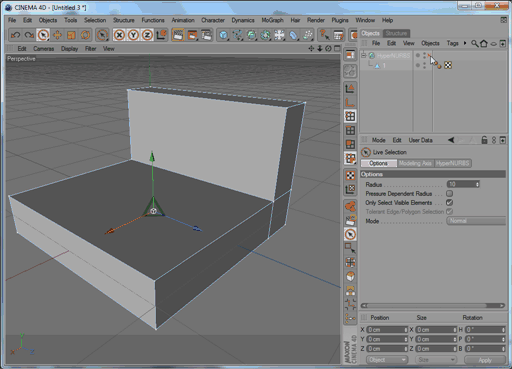
Task: Click Position X stepper arrows
Action: [406, 330]
